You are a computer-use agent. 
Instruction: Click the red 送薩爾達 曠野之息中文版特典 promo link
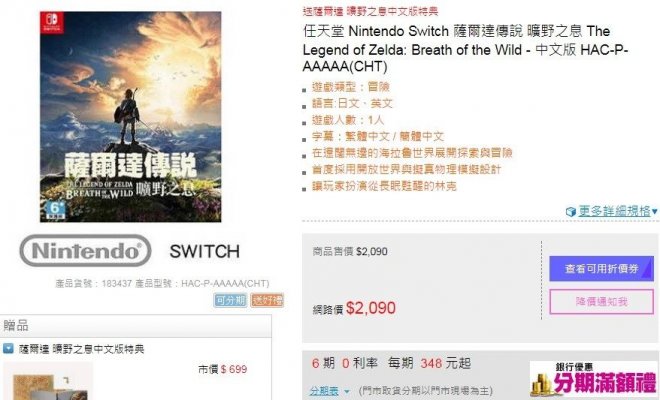(x=370, y=11)
